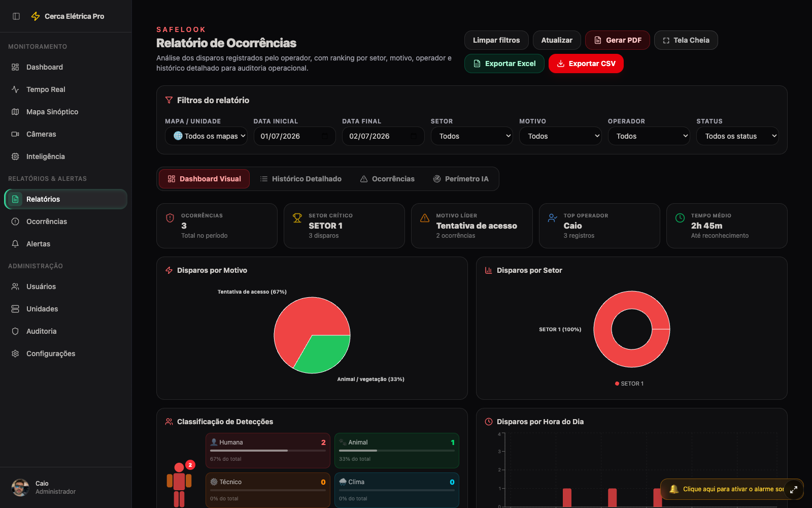
Task: Click the lightning bolt logo icon
Action: (36, 16)
